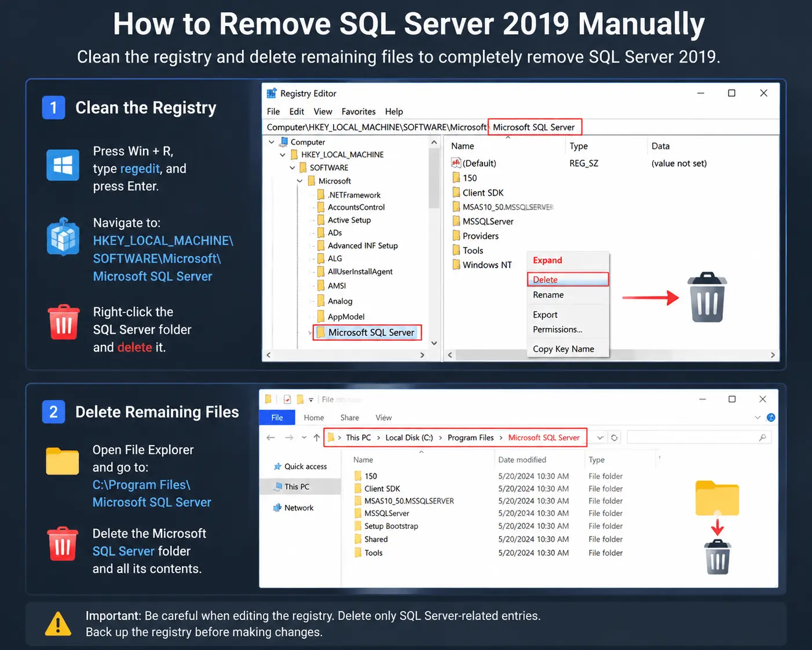Click the Refresh button in File Explorer
Viewport: 812px width, 650px height.
coord(615,437)
